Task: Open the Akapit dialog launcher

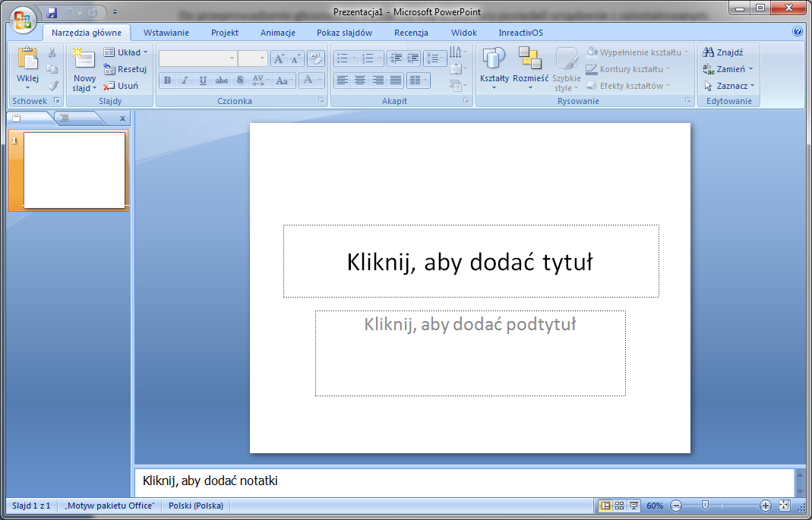Action: 466,101
